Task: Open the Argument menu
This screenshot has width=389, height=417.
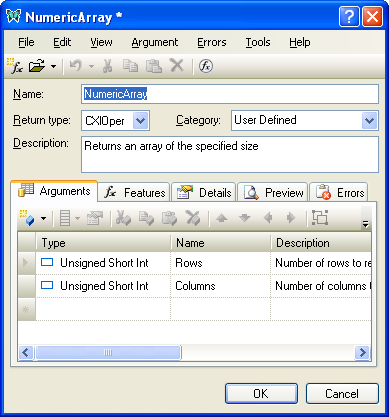Action: coord(155,42)
